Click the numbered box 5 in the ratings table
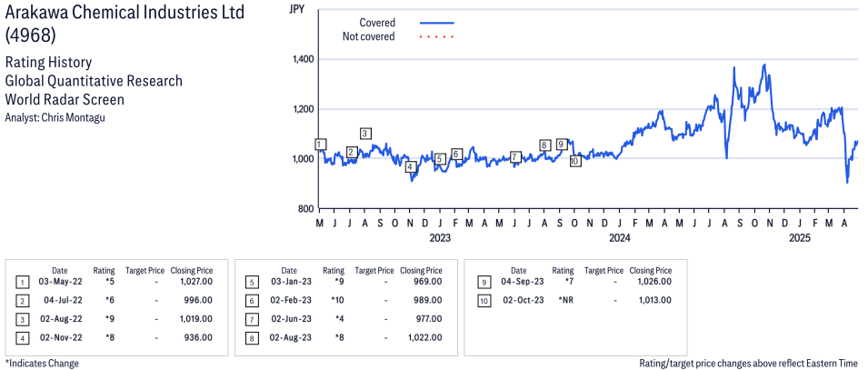 coord(252,282)
